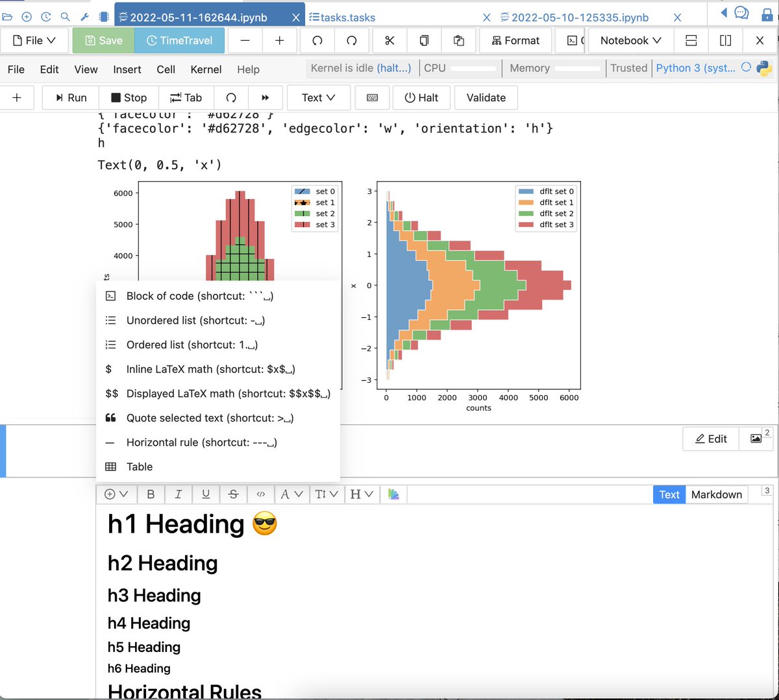Click the green Save button

click(103, 40)
